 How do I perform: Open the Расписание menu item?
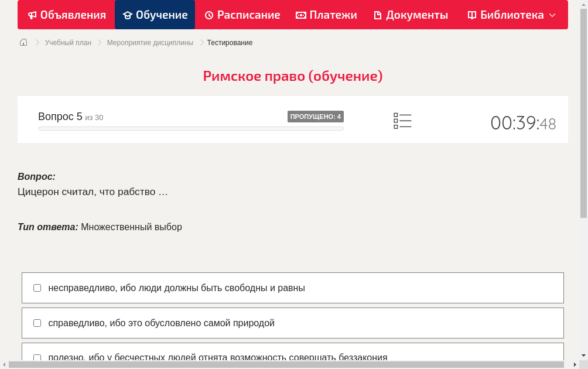tap(242, 15)
